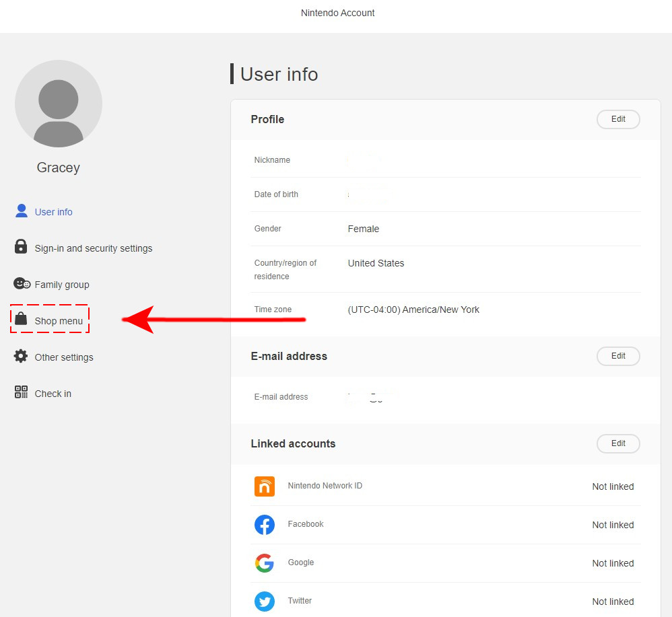This screenshot has width=672, height=617.
Task: Click the United States country value
Action: pyautogui.click(x=376, y=263)
